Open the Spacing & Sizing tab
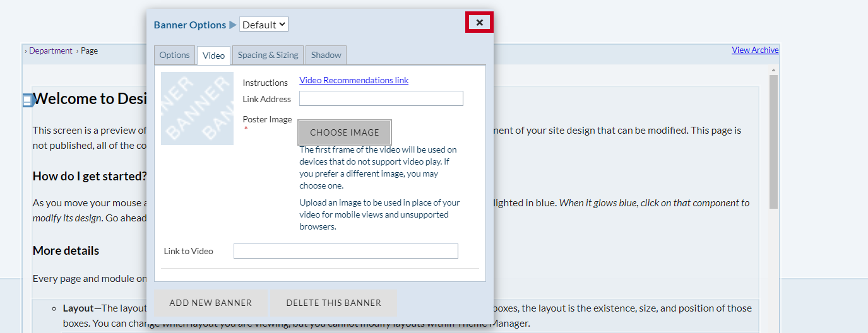 coord(268,55)
